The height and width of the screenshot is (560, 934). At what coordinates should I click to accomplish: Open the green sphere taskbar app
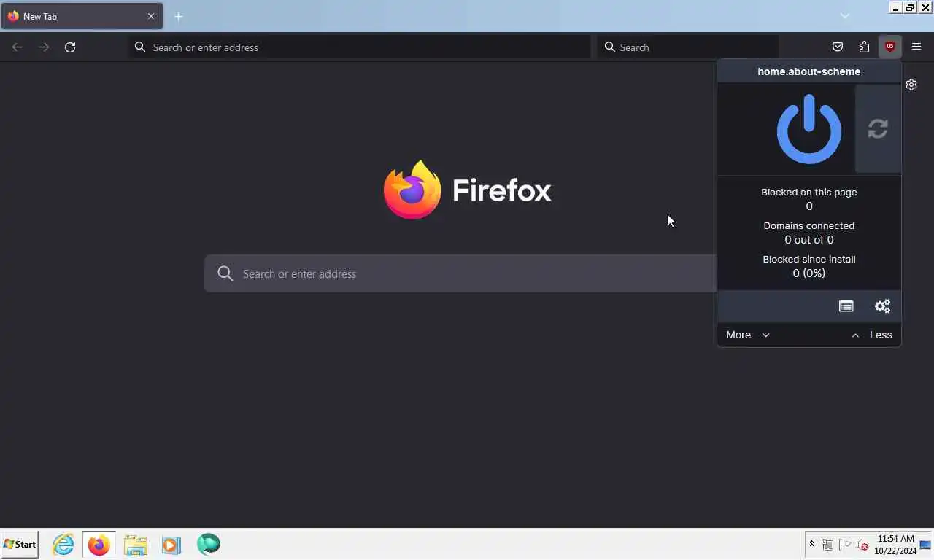208,544
